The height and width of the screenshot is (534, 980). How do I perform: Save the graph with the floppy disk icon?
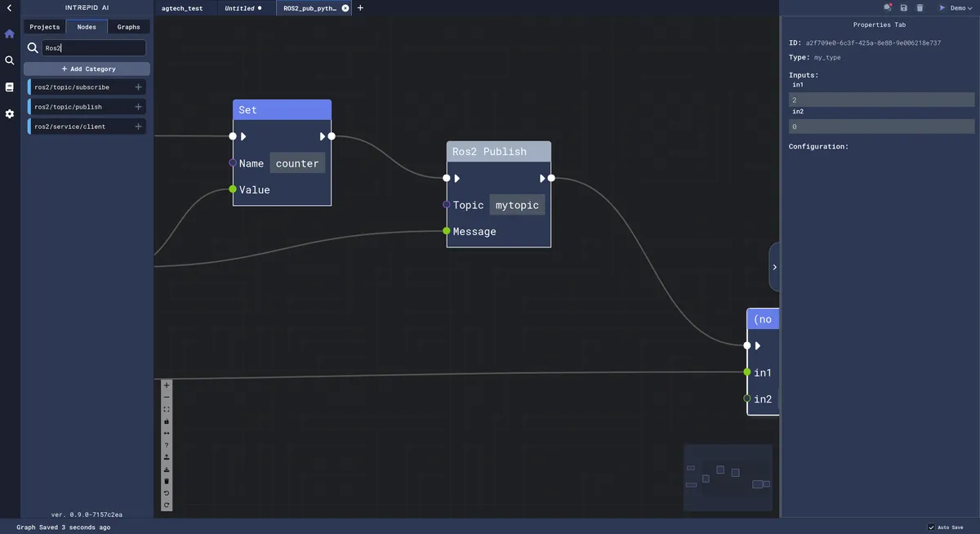click(x=904, y=7)
